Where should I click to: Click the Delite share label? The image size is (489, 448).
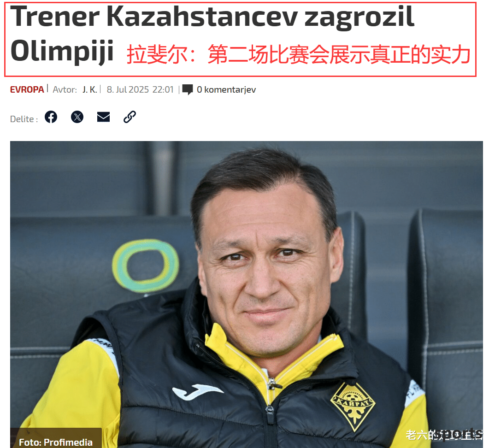tap(24, 119)
